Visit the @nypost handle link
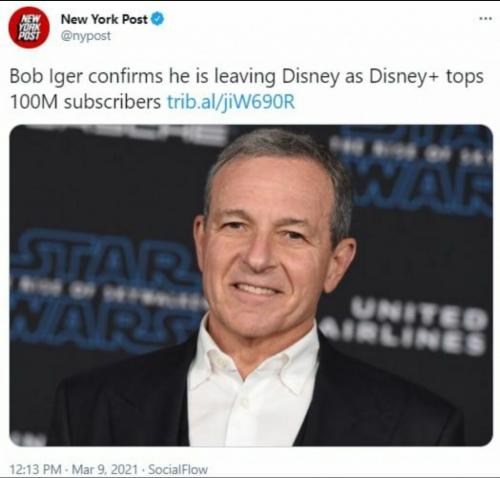 pyautogui.click(x=86, y=36)
